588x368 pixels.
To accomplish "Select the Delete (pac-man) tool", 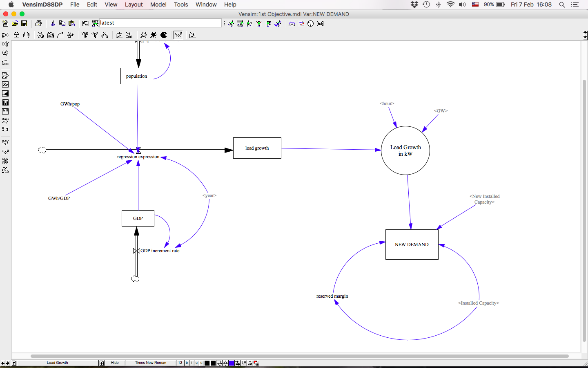I will pos(164,35).
